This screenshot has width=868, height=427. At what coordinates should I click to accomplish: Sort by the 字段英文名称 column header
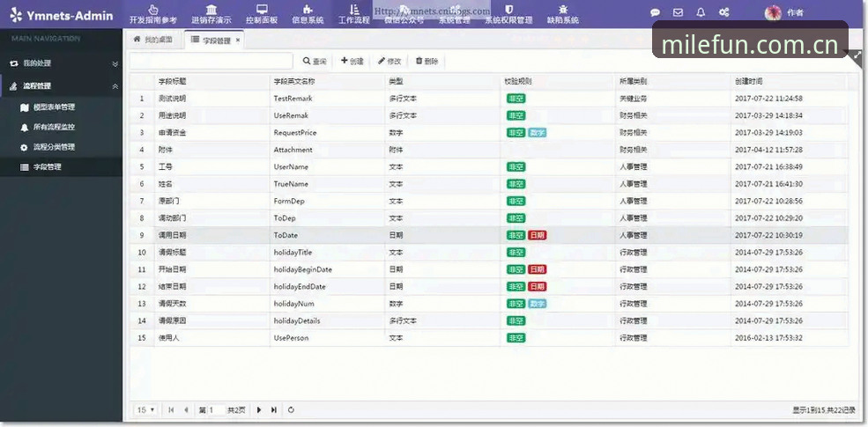point(327,81)
